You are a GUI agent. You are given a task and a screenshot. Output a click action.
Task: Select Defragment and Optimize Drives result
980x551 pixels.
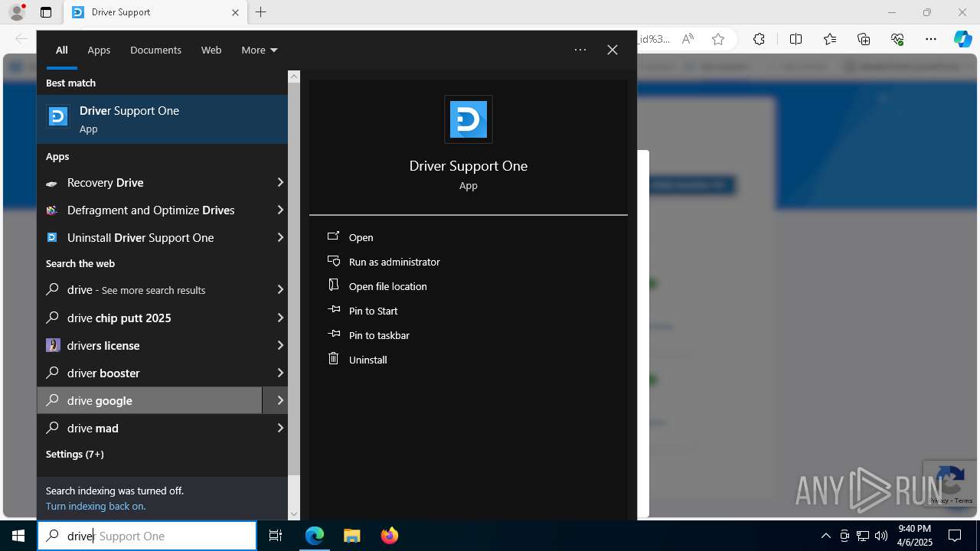click(150, 210)
